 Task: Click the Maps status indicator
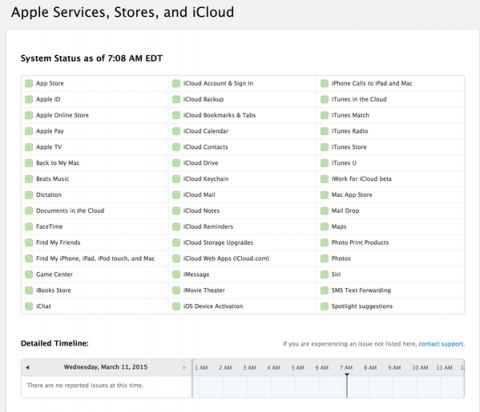tap(324, 227)
